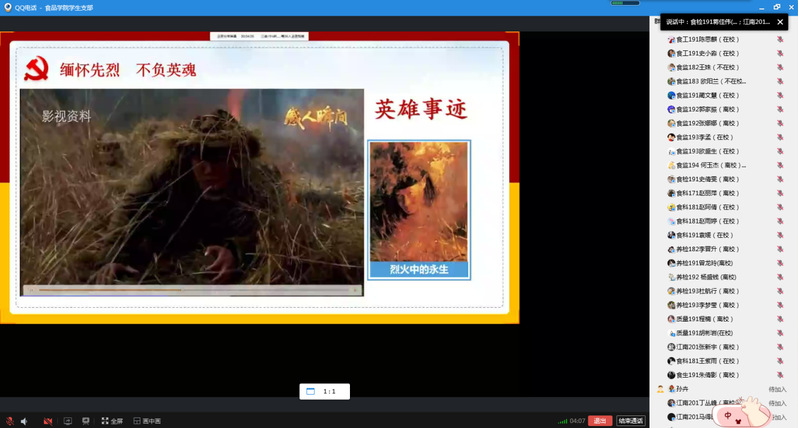
Task: Minimize the QQ电话 window
Action: click(761, 7)
